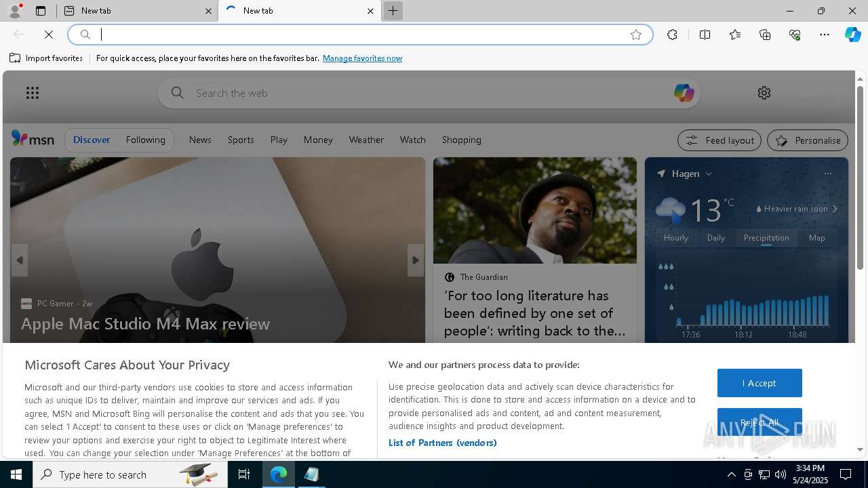The image size is (868, 488).
Task: Open the Edge profile icon
Action: pyautogui.click(x=15, y=11)
